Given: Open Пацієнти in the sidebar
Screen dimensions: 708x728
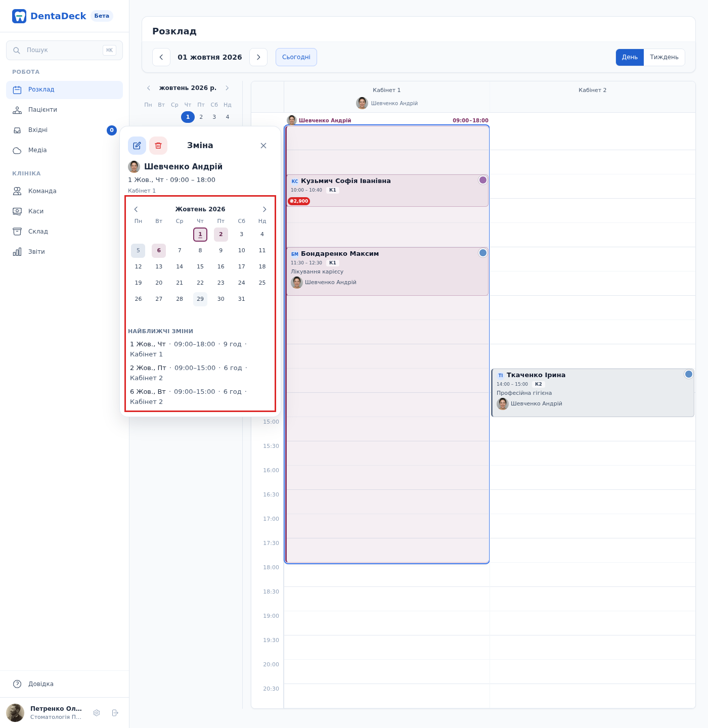Looking at the screenshot, I should click(x=64, y=110).
